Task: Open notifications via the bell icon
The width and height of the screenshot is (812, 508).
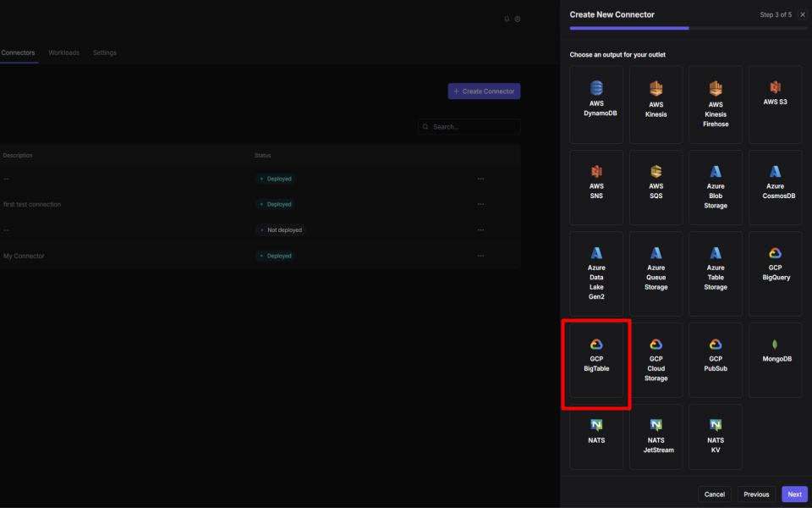Action: point(507,19)
